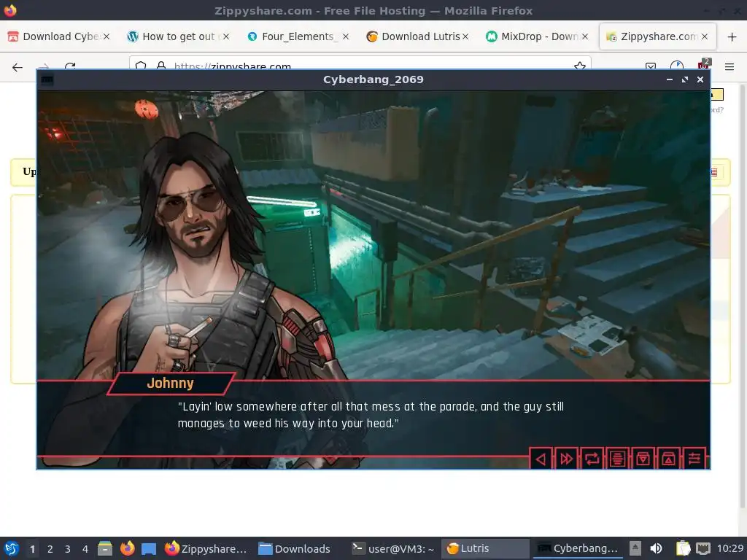The image size is (747, 560).
Task: Close the How to get out tab
Action: point(226,36)
